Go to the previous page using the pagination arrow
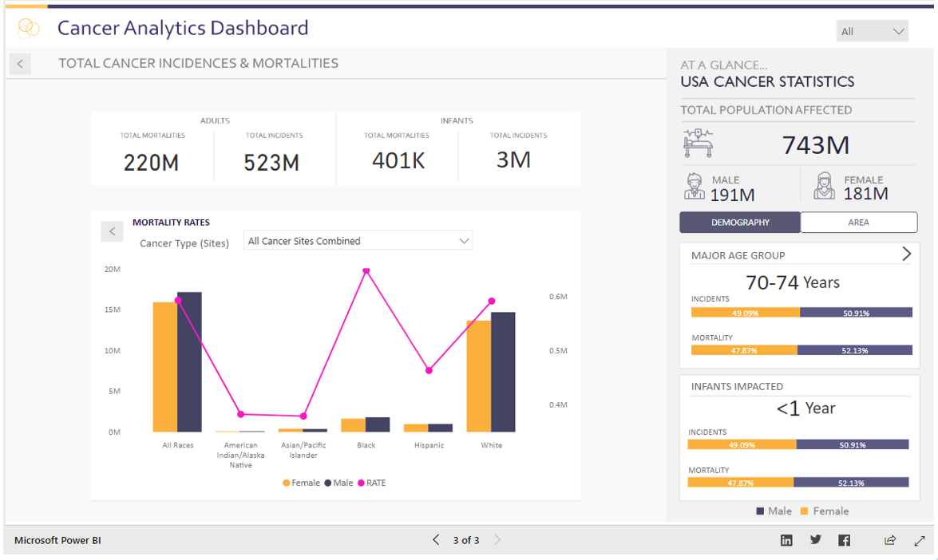 click(x=436, y=540)
